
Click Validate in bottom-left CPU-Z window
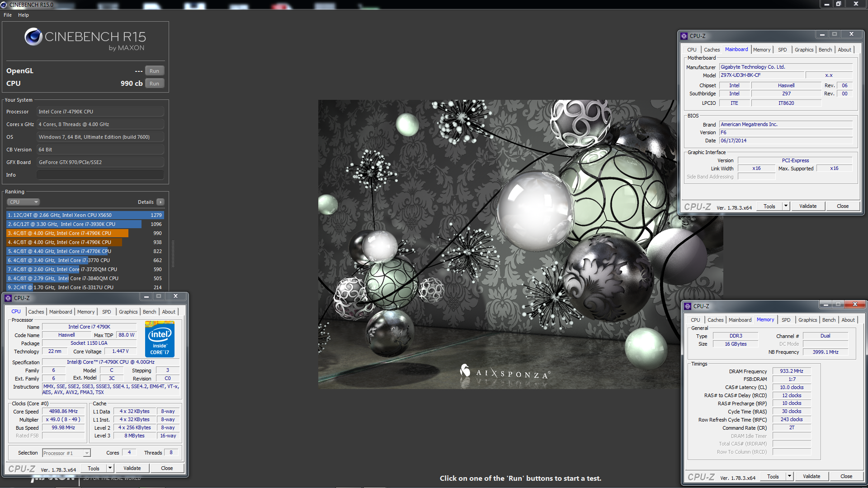coord(132,468)
